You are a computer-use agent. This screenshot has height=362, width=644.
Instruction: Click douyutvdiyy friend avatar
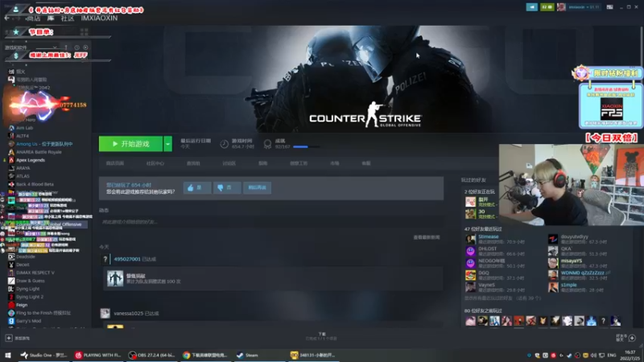pos(553,239)
